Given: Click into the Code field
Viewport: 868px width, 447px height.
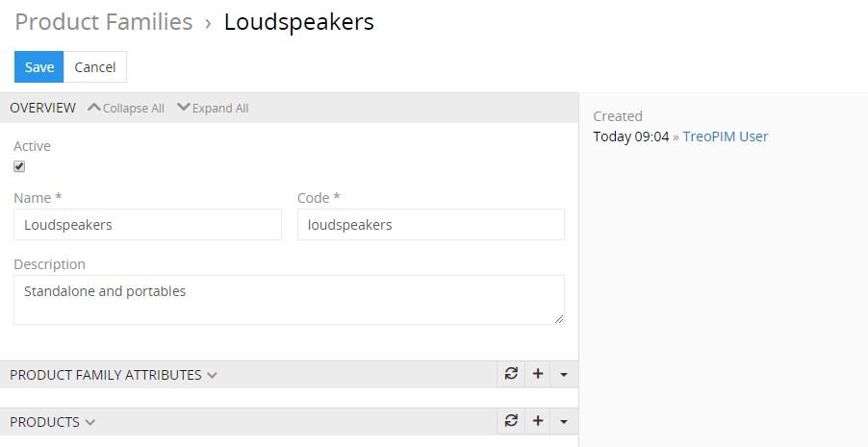Looking at the screenshot, I should pyautogui.click(x=431, y=225).
